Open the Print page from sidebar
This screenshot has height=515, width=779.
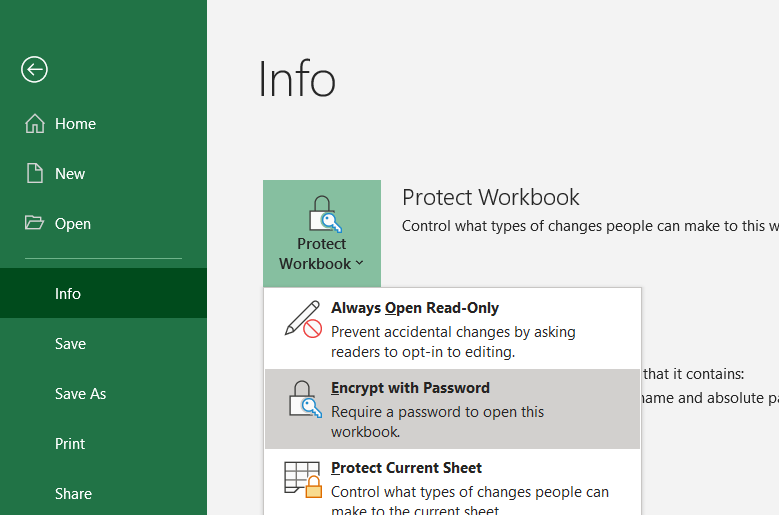tap(103, 443)
